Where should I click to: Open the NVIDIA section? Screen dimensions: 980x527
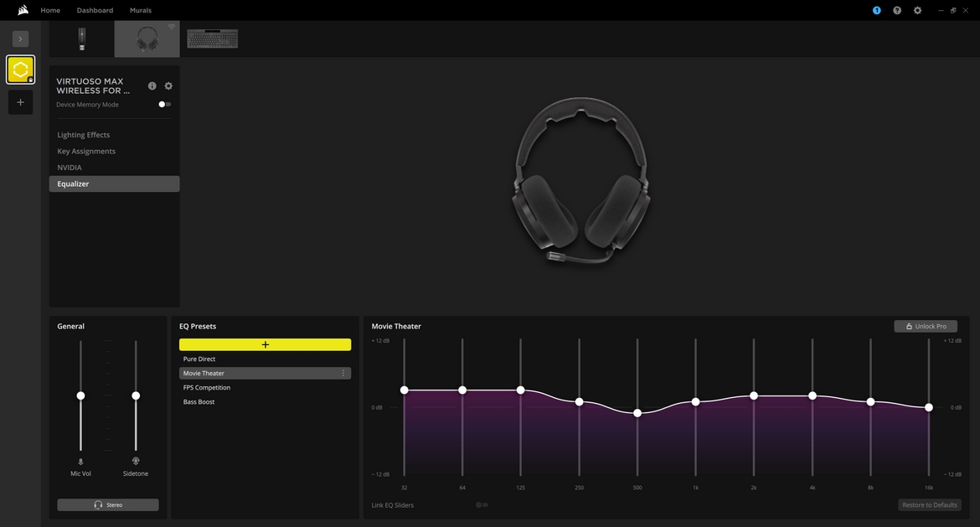(115, 168)
